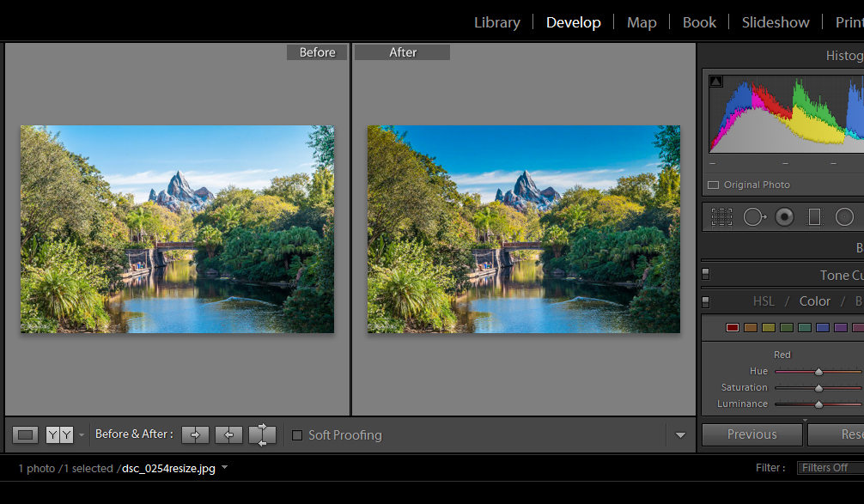This screenshot has width=864, height=504.
Task: Swap Before and After settings
Action: (x=262, y=435)
